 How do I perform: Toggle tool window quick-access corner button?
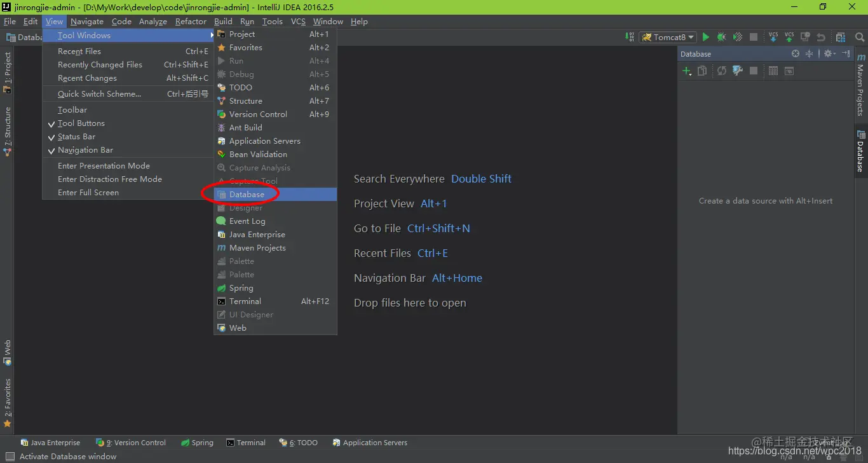[x=10, y=456]
